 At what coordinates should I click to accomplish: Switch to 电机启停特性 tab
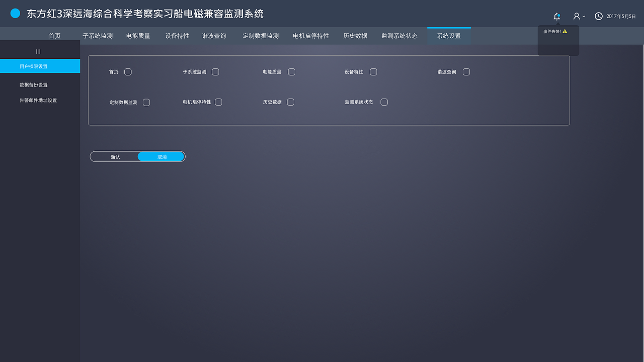[311, 36]
